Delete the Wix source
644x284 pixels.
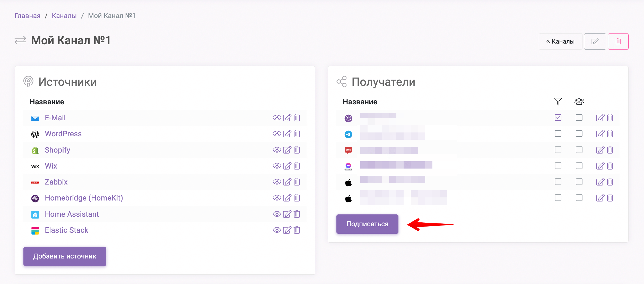pos(297,166)
